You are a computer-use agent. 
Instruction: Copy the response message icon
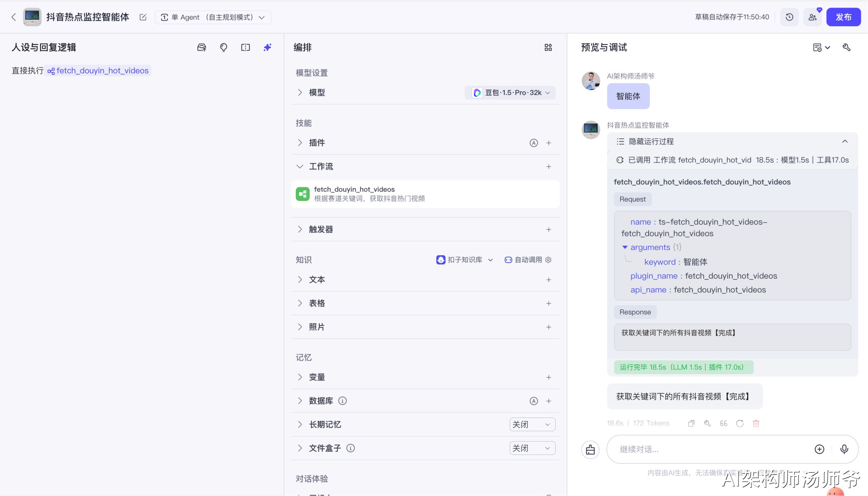(691, 423)
